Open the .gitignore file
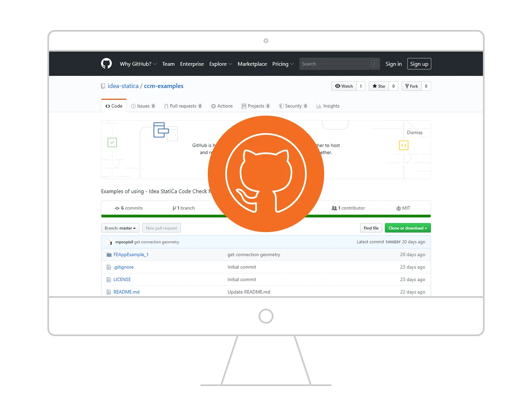This screenshot has height=416, width=532. coord(123,267)
